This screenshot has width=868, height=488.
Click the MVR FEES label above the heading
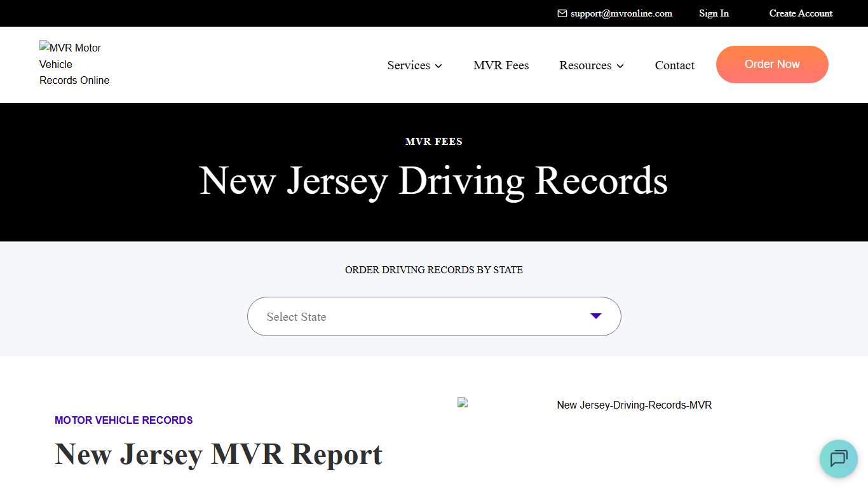[x=434, y=141]
